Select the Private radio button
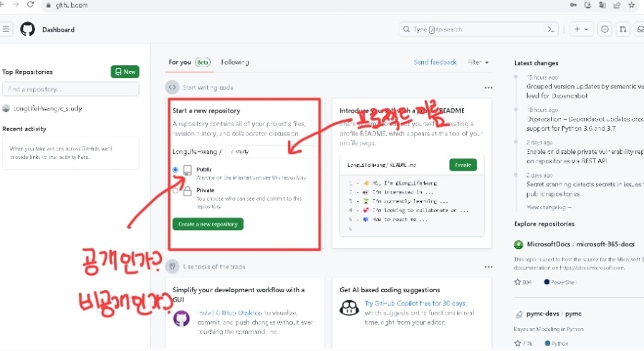This screenshot has height=351, width=644. (x=176, y=191)
